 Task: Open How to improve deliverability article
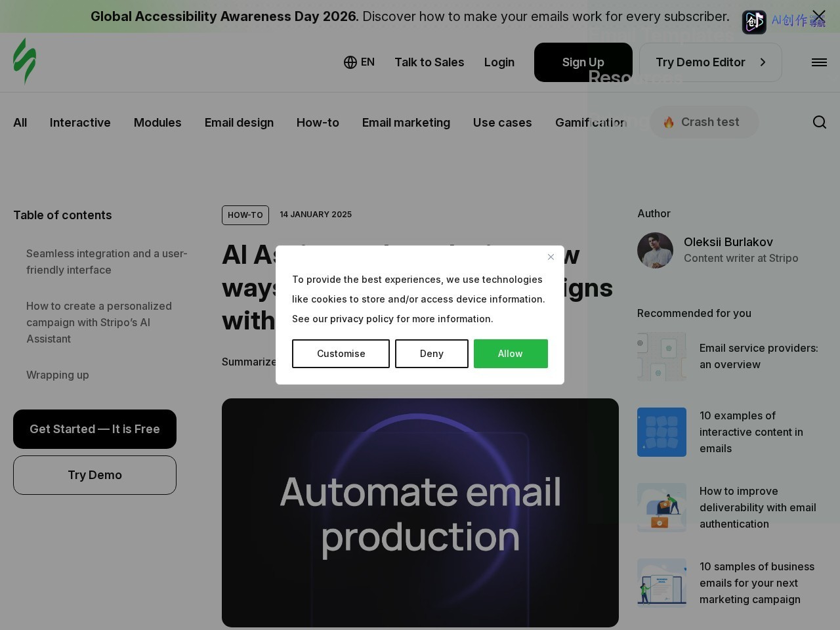758,507
